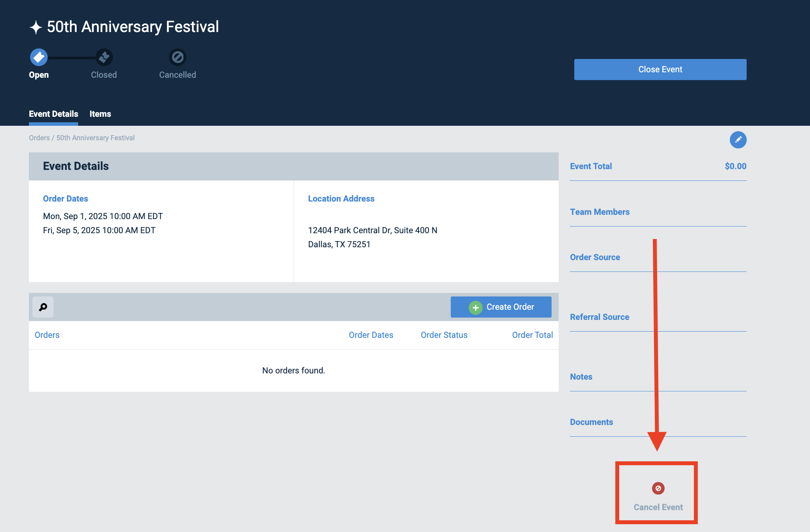Click the green plus icon on Create Order

(475, 307)
